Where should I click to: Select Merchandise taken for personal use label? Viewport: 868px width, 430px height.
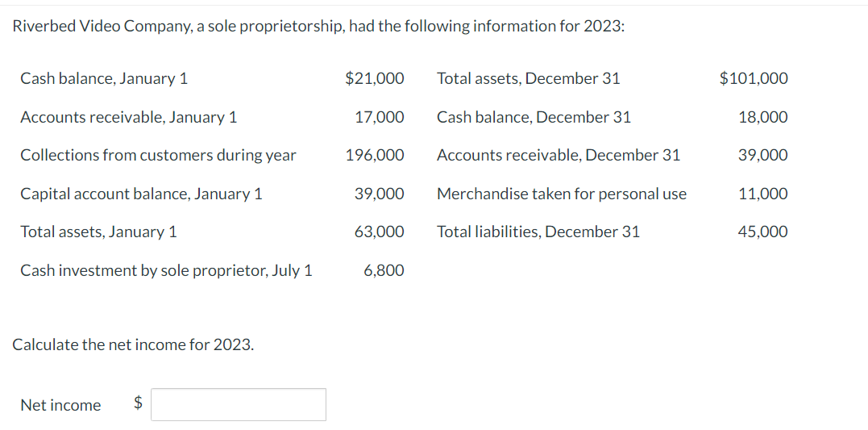tap(562, 194)
